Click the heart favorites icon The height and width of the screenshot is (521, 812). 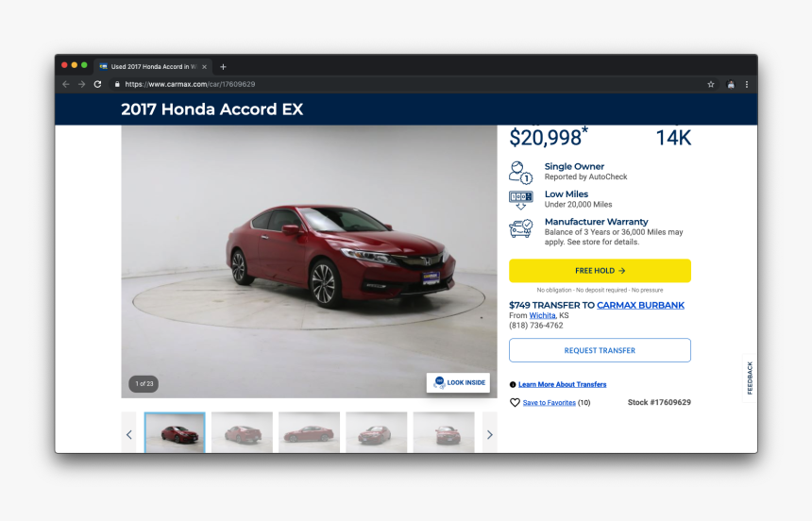515,402
